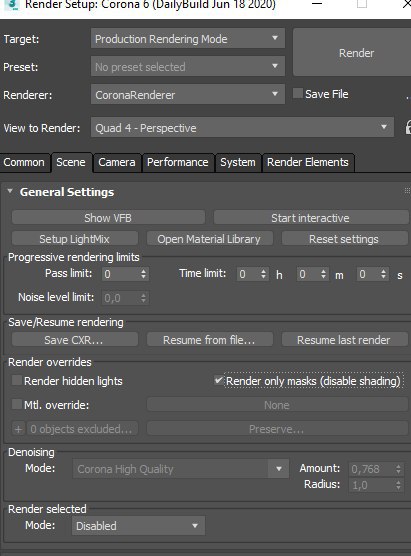Toggle Render hidden lights checkbox

point(17,381)
